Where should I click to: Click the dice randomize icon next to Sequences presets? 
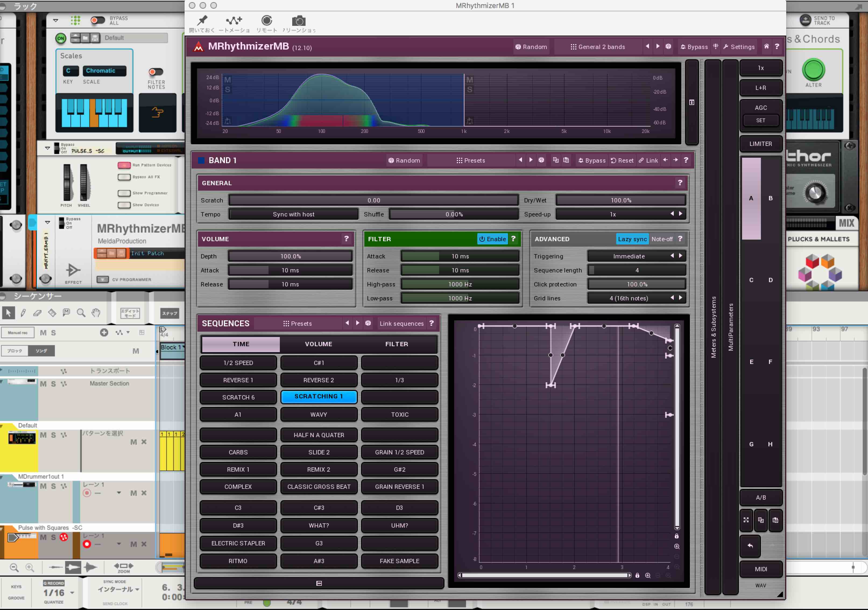368,323
